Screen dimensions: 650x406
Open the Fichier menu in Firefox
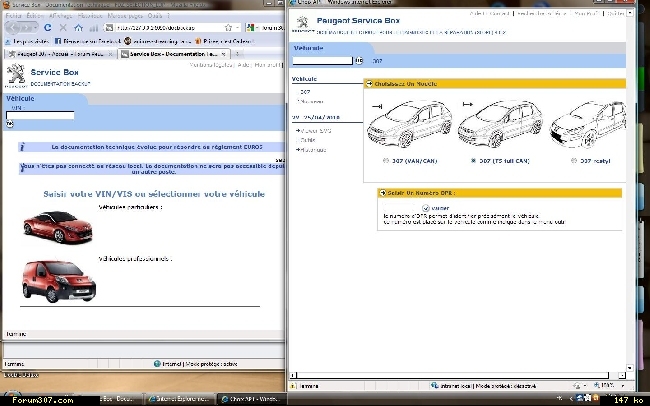click(x=14, y=16)
